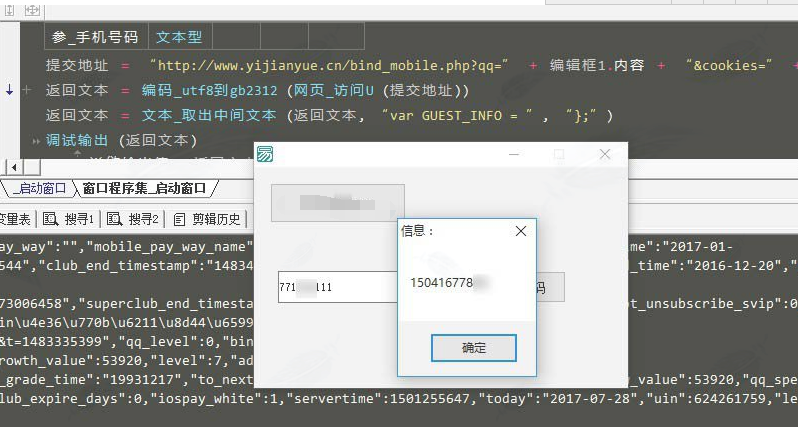This screenshot has height=427, width=798.
Task: Click the toolbar icon with horizontal arrows
Action: pyautogui.click(x=32, y=10)
